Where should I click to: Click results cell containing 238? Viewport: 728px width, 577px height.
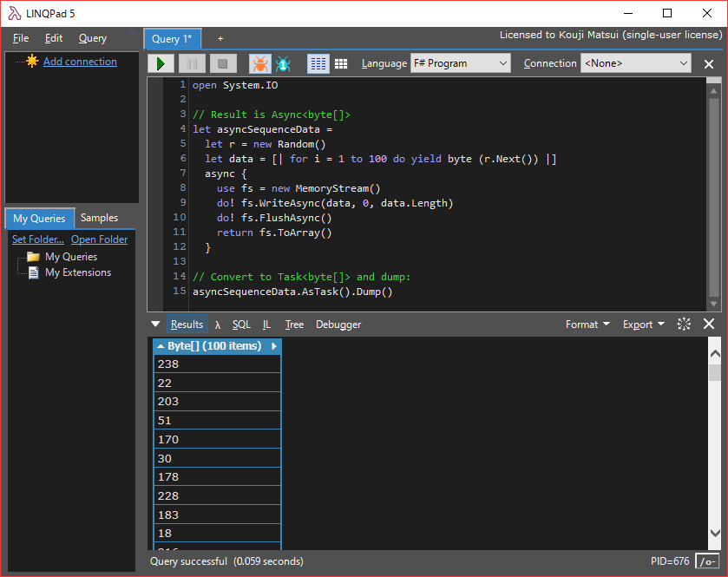pyautogui.click(x=217, y=364)
